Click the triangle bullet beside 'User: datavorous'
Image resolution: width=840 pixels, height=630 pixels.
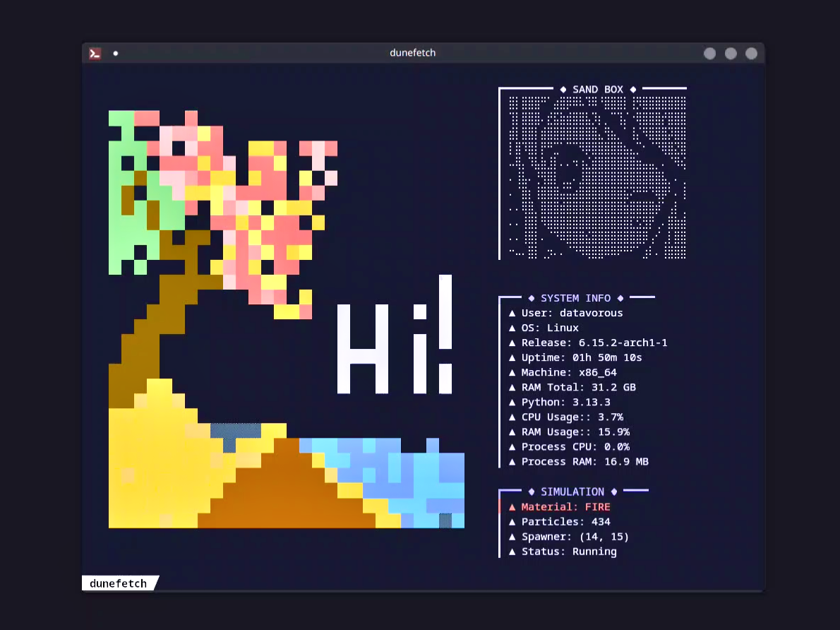512,313
